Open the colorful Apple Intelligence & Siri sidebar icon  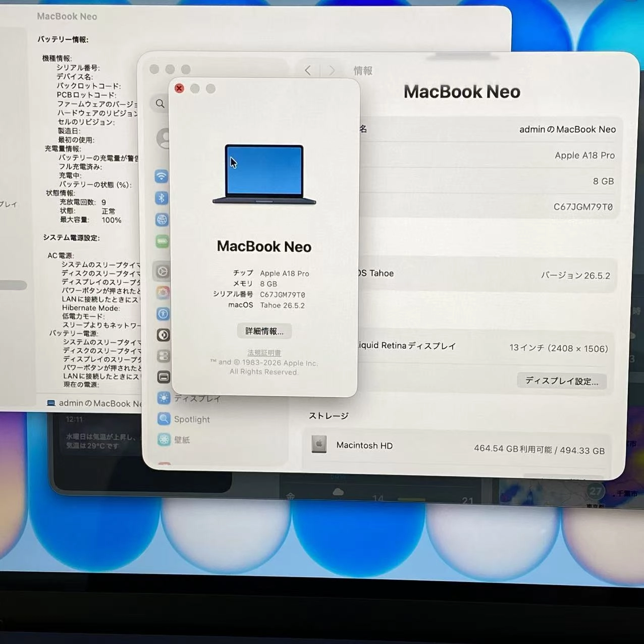click(x=163, y=292)
